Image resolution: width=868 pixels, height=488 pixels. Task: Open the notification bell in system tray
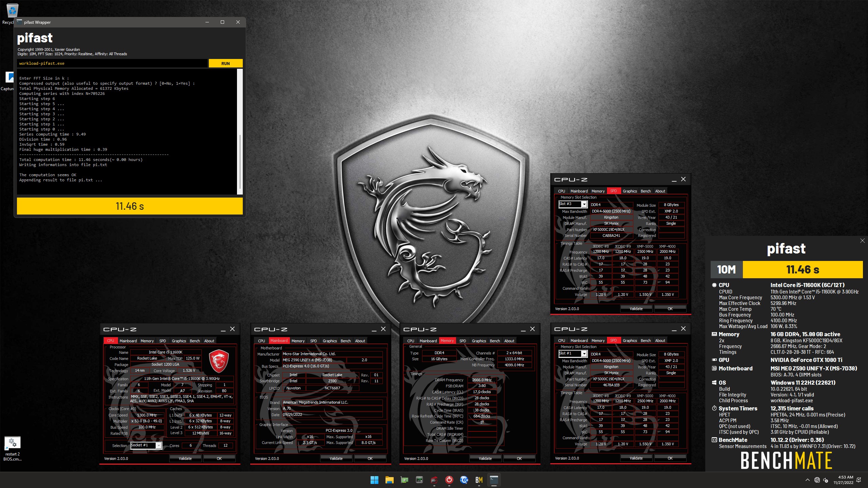click(x=859, y=480)
